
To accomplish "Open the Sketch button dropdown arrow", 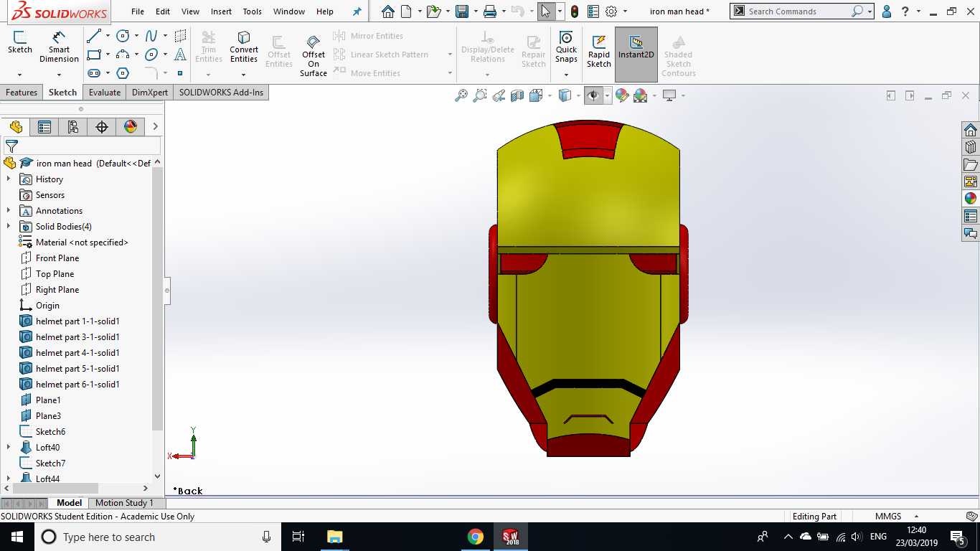I will point(19,74).
